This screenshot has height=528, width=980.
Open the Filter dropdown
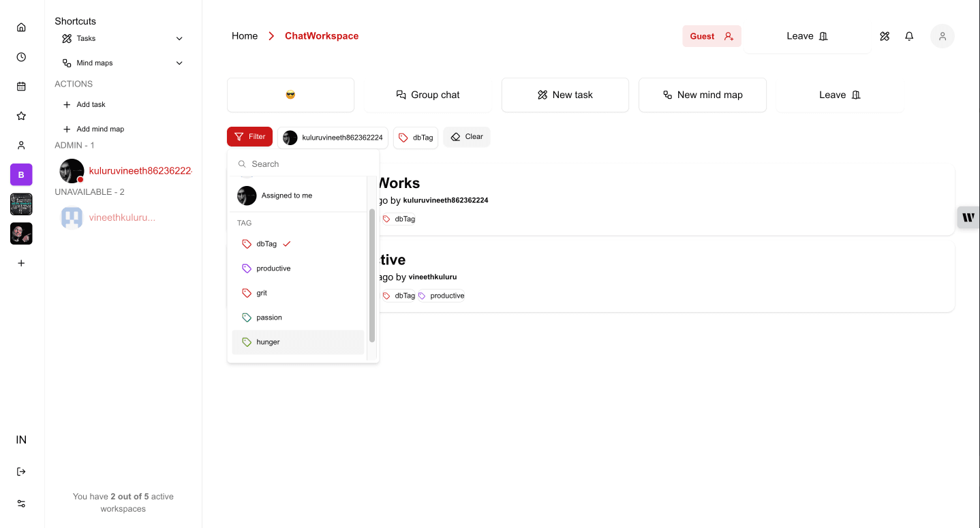(249, 136)
